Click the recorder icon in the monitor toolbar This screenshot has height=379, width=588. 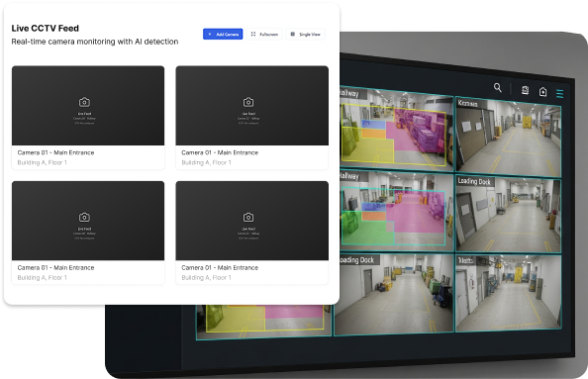tap(525, 90)
